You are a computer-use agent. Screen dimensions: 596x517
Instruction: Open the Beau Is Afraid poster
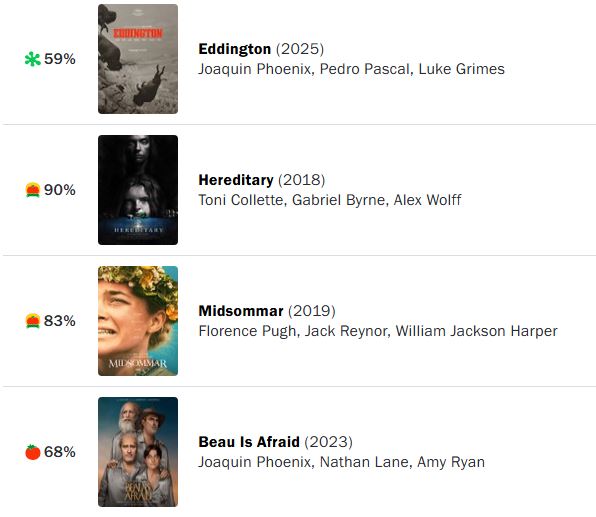[x=138, y=452]
